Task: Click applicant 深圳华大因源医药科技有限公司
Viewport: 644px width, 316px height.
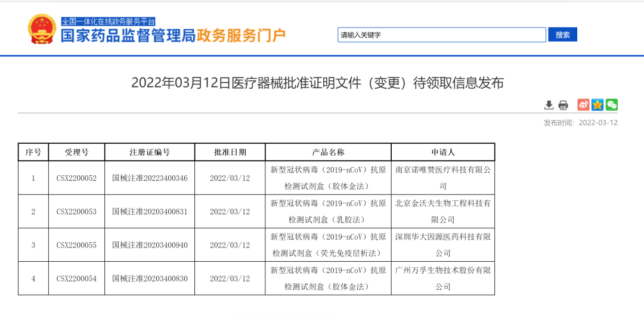Action: (442, 245)
